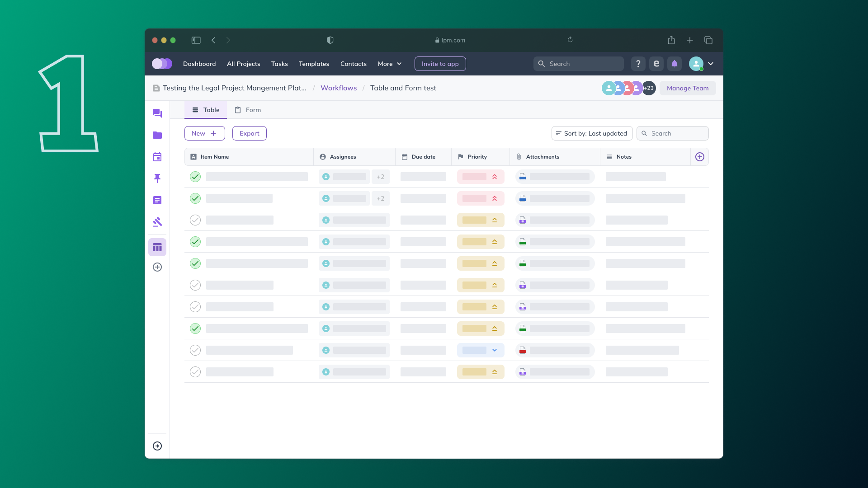Click the Invite to app button
The height and width of the screenshot is (488, 868).
click(x=440, y=64)
